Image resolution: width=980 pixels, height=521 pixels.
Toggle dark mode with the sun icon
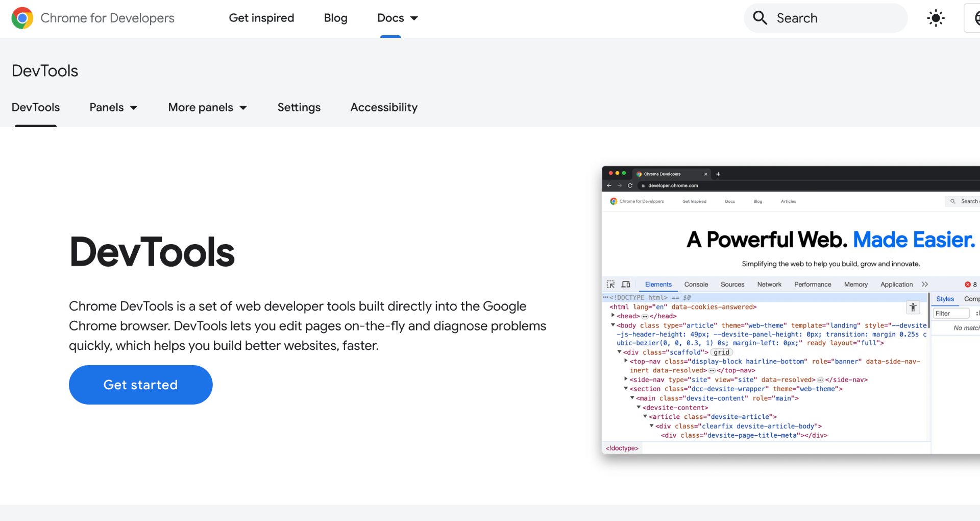(936, 18)
